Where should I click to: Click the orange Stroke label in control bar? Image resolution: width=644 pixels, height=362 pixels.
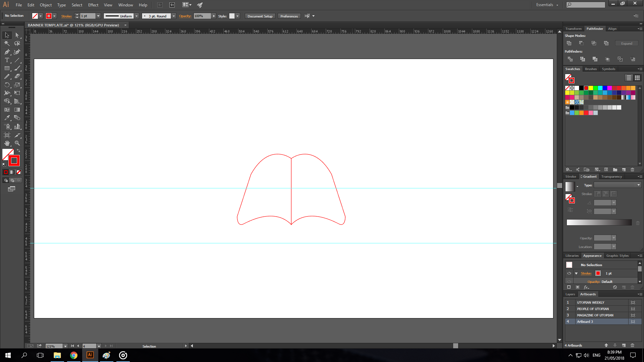point(66,16)
